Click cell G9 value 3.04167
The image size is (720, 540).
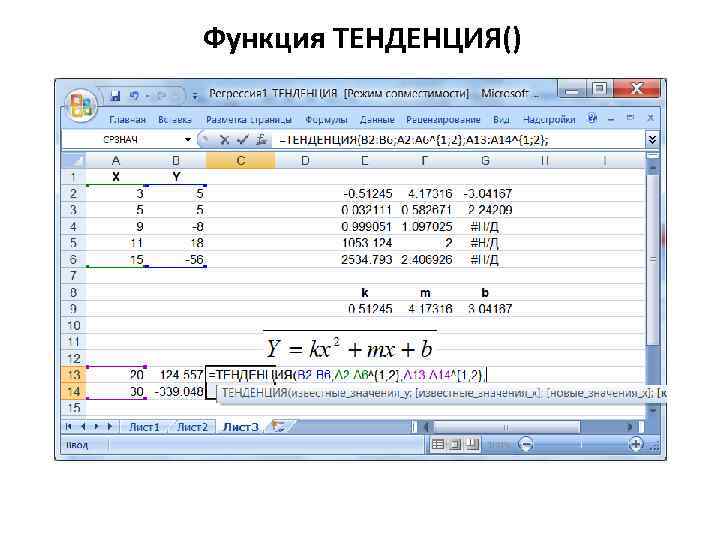[x=485, y=309]
